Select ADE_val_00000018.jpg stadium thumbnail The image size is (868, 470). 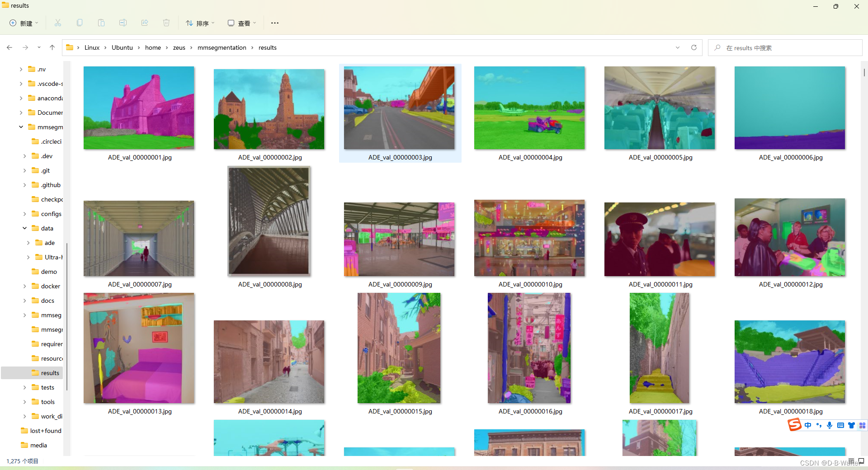pos(790,362)
